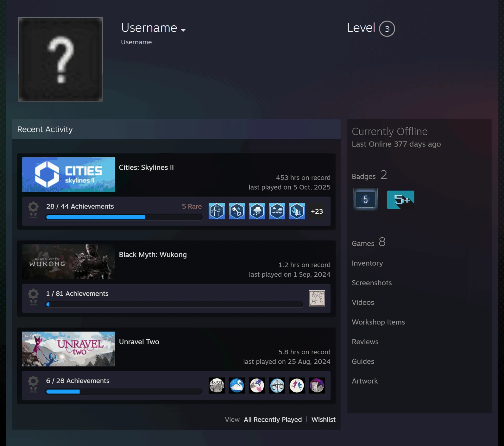Open the profile avatar image
504x446 pixels.
click(60, 59)
